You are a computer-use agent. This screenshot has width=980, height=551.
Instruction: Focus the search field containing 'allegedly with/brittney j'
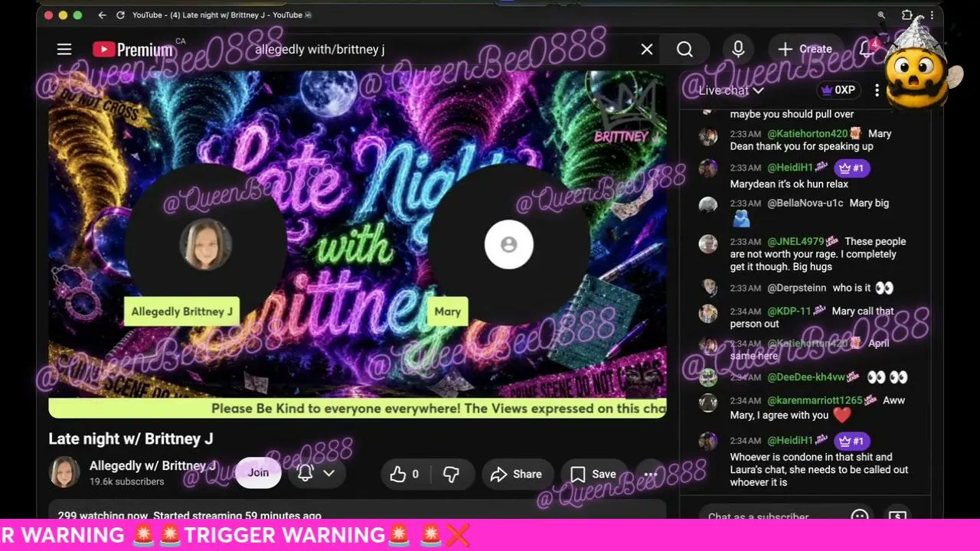click(x=444, y=49)
